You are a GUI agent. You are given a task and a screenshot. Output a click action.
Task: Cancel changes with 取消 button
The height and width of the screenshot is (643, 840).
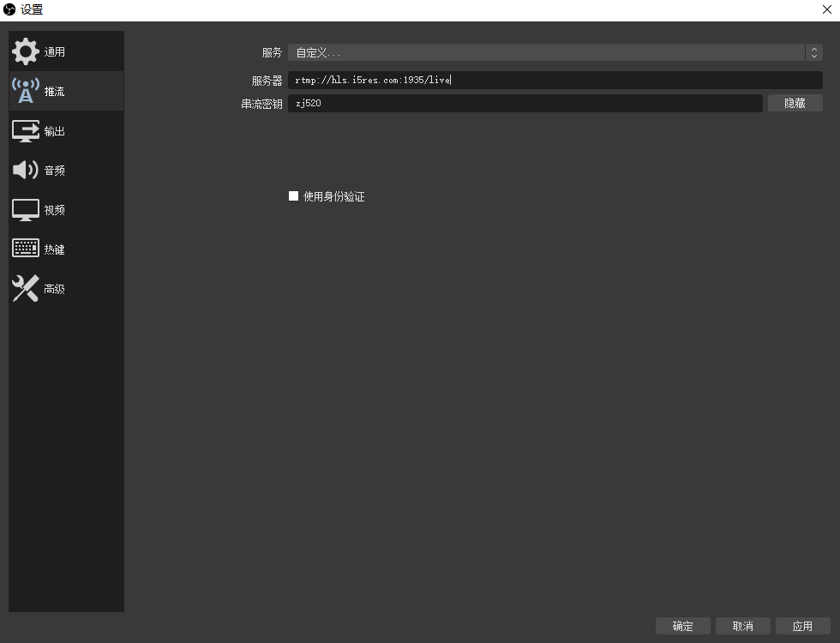[x=743, y=626]
